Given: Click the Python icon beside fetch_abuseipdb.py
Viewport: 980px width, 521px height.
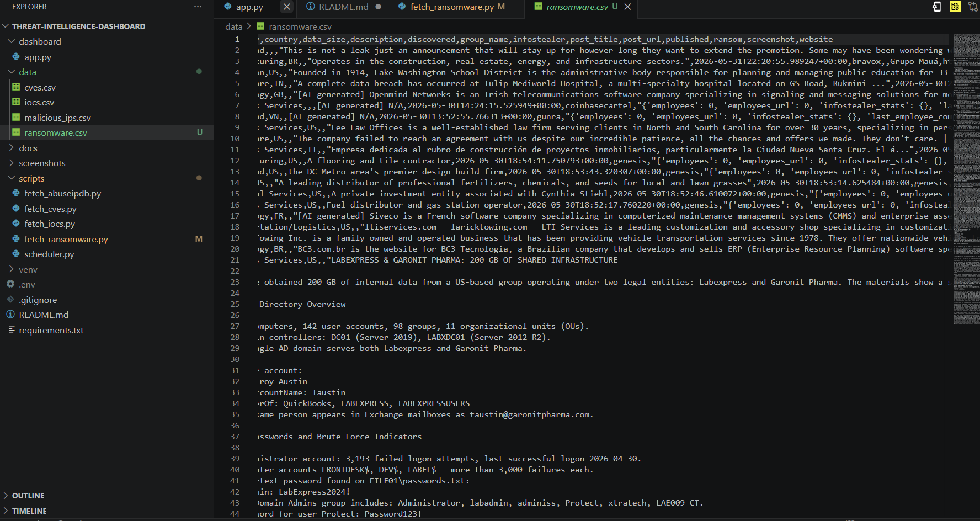Looking at the screenshot, I should point(16,193).
